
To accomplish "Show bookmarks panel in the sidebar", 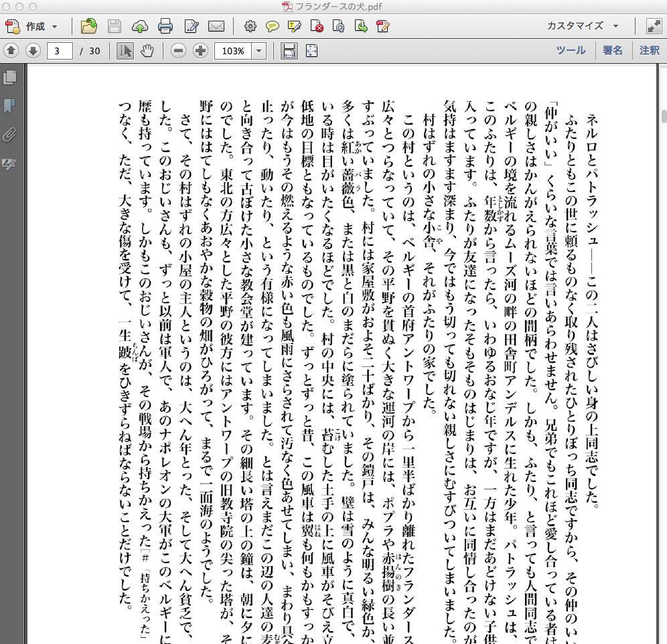I will tap(9, 106).
